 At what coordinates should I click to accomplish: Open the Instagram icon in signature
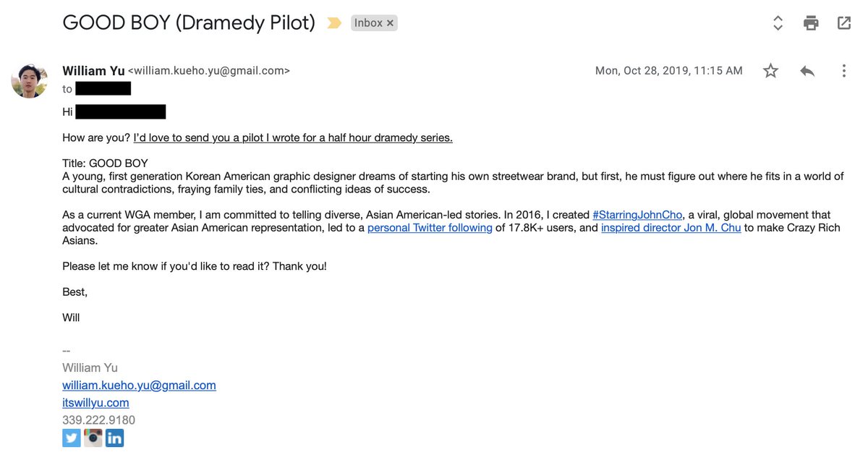tap(93, 438)
